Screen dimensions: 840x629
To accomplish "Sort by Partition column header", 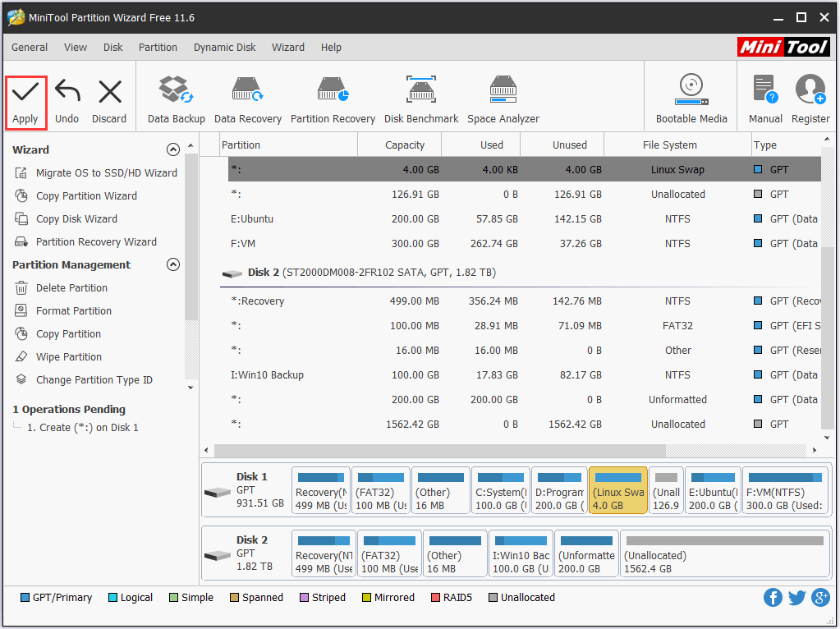I will [x=289, y=145].
